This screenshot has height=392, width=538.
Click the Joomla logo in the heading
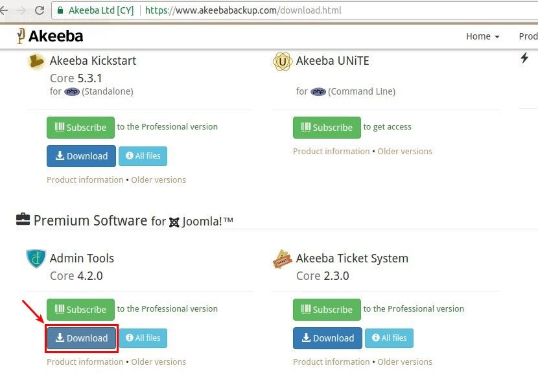[174, 222]
